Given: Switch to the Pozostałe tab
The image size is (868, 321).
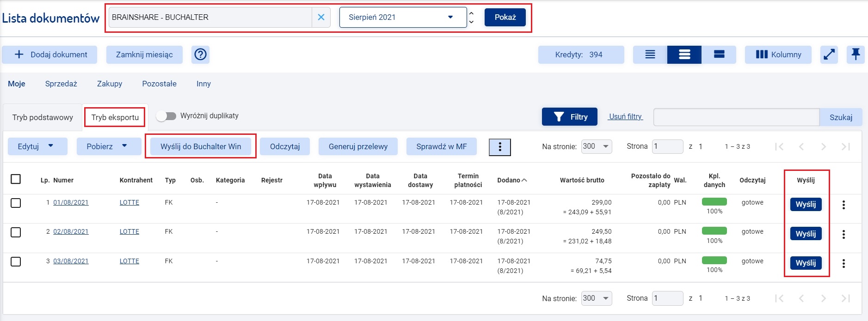Looking at the screenshot, I should coord(159,84).
